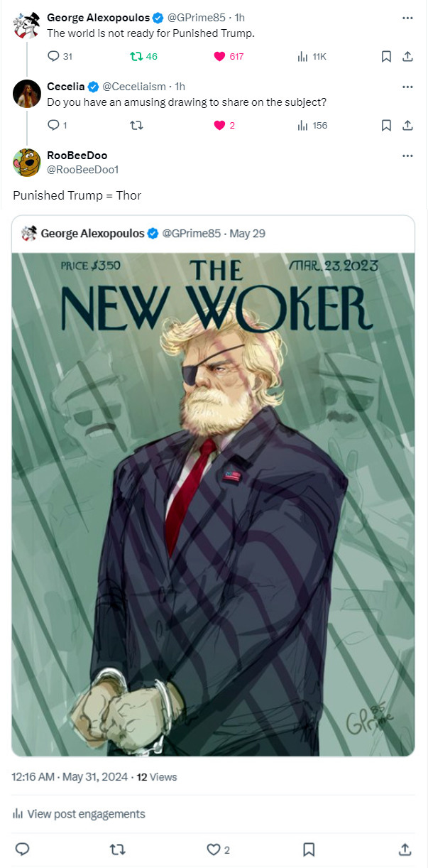
Task: Open more options on Cecelia's reply
Action: pyautogui.click(x=407, y=87)
